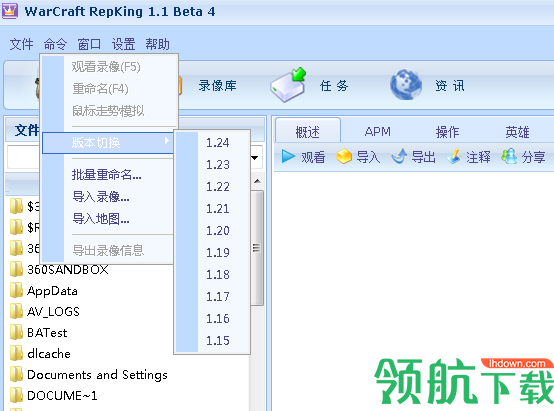Click the 观看 play triangle icon
This screenshot has width=554, height=411.
click(288, 156)
